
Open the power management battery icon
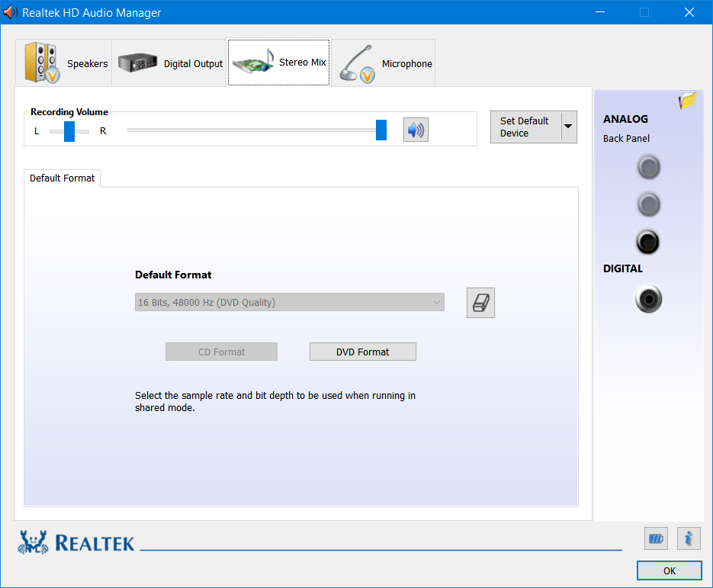coord(656,539)
